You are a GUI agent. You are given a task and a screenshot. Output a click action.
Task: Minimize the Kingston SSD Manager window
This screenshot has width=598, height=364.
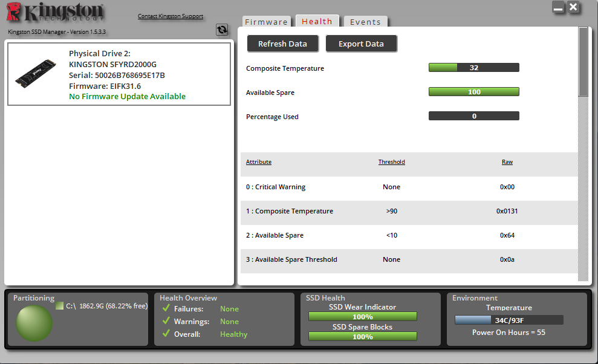coord(558,7)
